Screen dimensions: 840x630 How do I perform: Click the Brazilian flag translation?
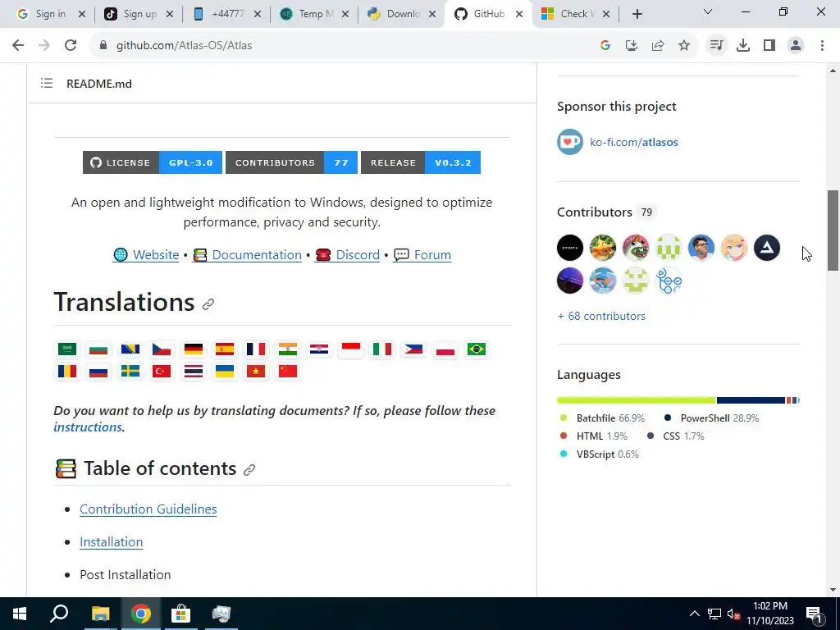[477, 349]
